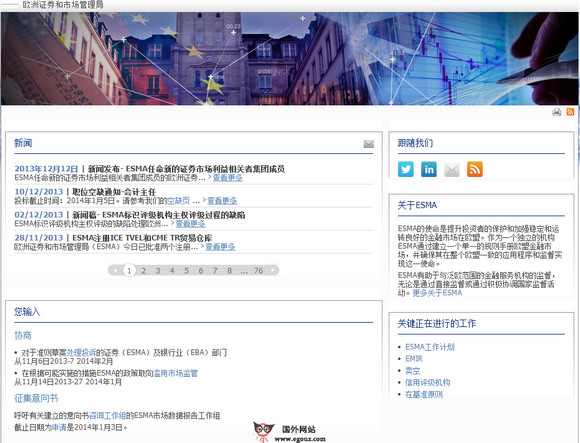The image size is (580, 443).
Task: Select page 2 in news pagination
Action: click(144, 271)
